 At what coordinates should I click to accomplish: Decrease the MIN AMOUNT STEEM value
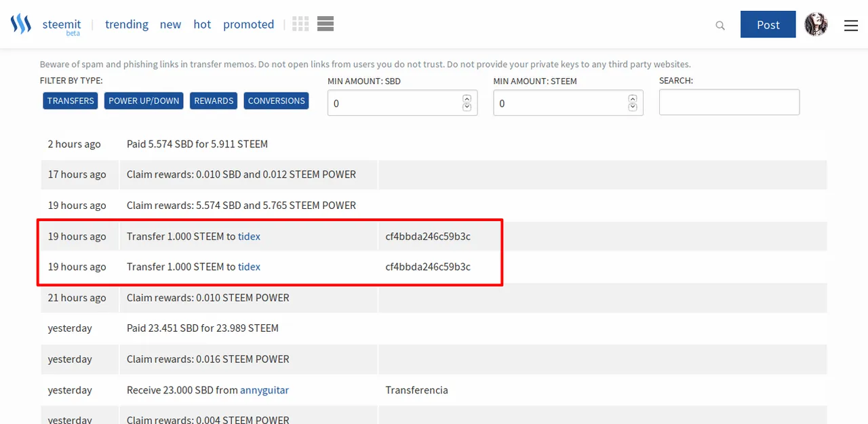pyautogui.click(x=633, y=107)
